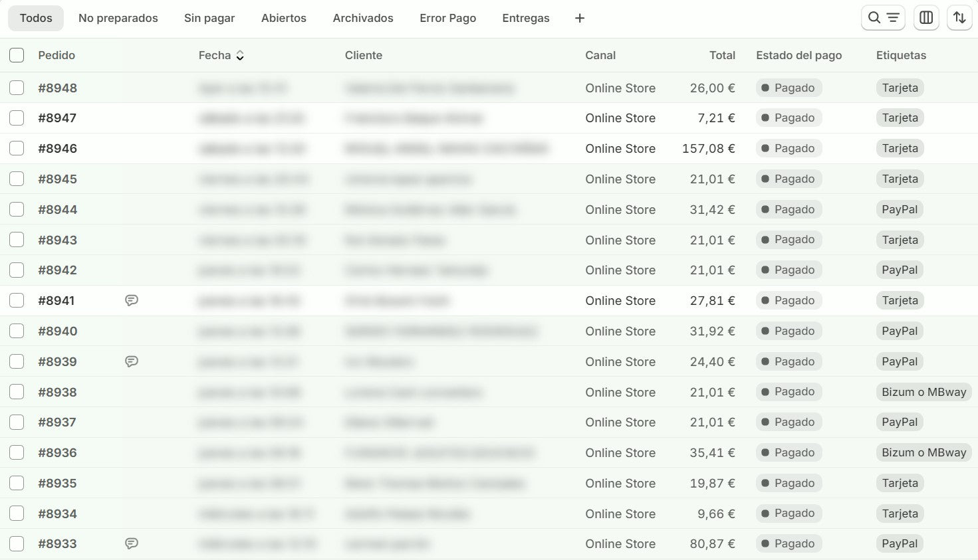Toggle the Fecha column sort arrows
This screenshot has width=978, height=560.
click(x=240, y=56)
